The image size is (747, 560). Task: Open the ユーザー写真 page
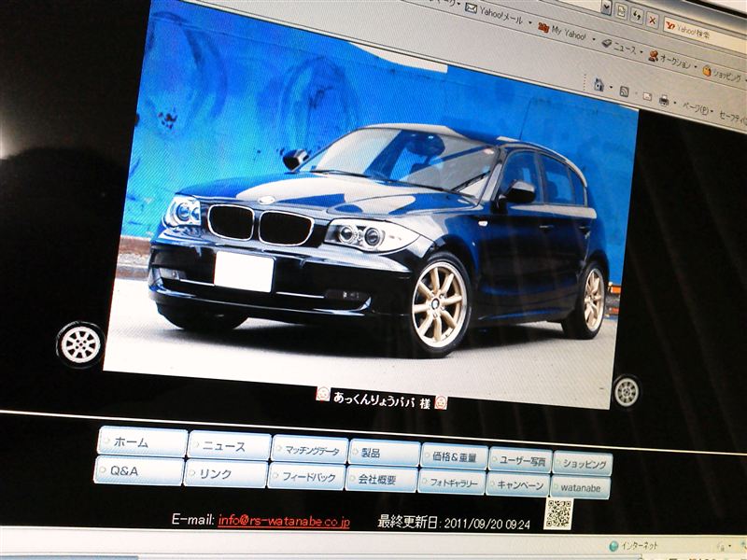(520, 460)
